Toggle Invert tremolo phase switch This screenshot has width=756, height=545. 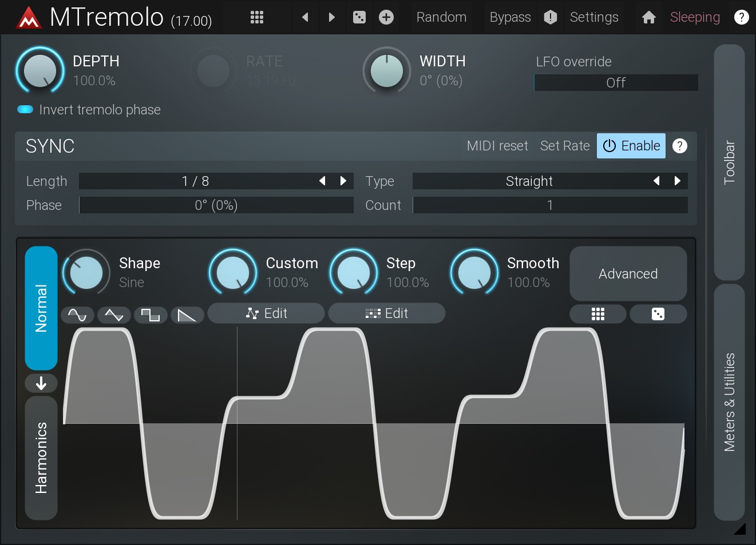point(25,110)
